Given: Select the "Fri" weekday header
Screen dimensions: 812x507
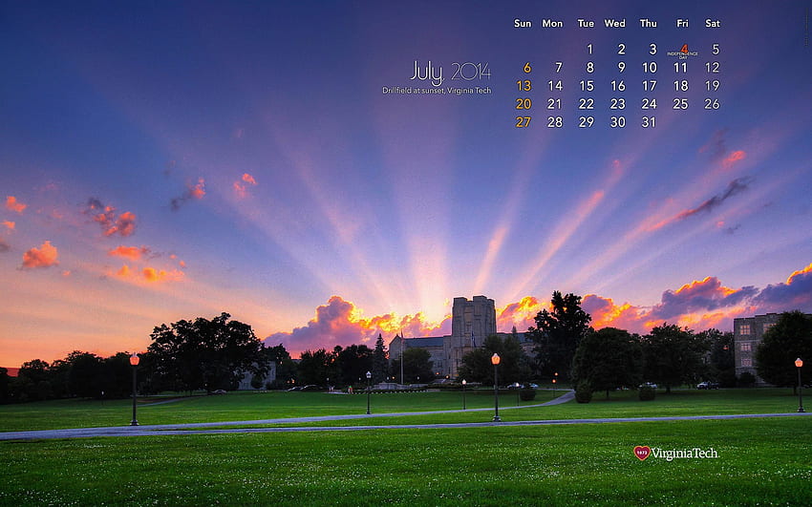Looking at the screenshot, I should 682,23.
